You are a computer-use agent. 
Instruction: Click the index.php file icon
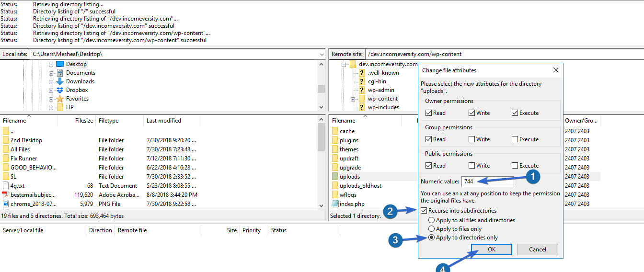click(x=335, y=204)
